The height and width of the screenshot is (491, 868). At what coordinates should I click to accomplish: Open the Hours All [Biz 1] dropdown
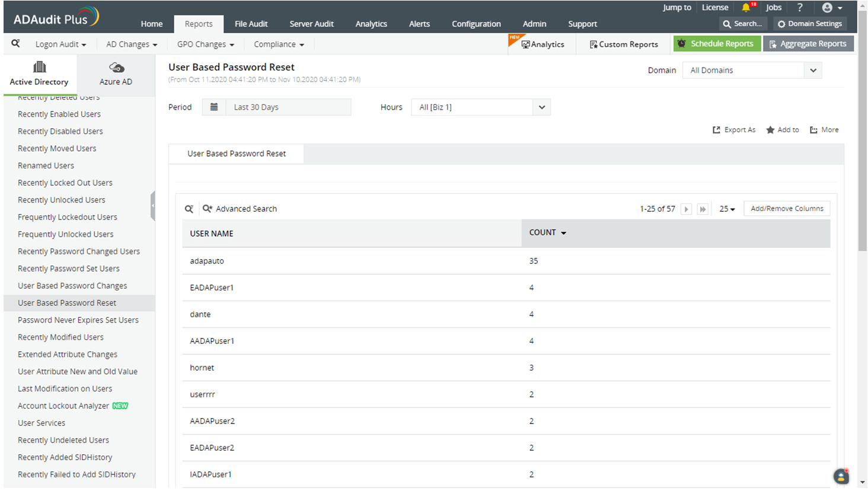click(x=481, y=107)
